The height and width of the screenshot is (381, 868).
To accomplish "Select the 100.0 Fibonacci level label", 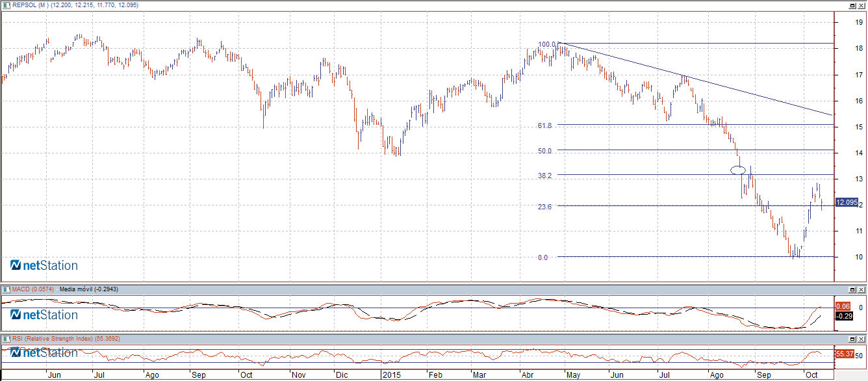I will [548, 44].
